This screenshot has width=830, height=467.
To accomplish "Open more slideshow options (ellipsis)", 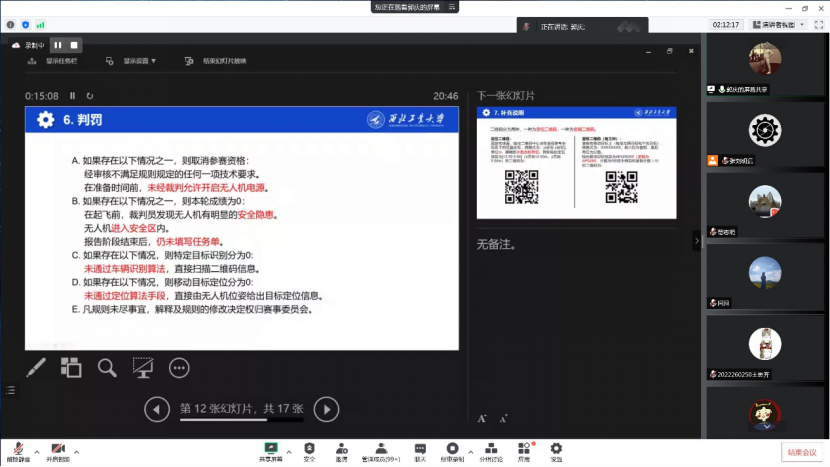I will pos(179,368).
